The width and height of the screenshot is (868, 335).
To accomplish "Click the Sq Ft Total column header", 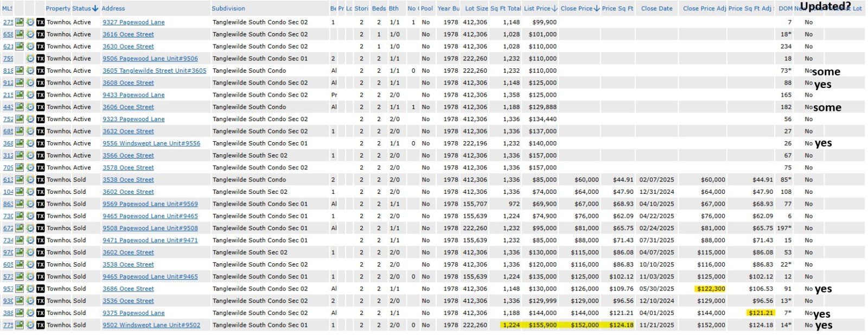I will click(505, 9).
